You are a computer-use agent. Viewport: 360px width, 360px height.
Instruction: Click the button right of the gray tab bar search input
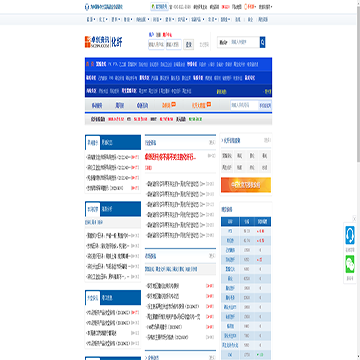tap(265, 106)
